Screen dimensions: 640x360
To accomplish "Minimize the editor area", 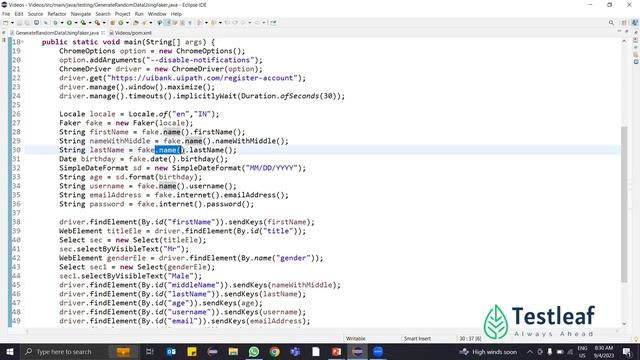I will point(619,31).
